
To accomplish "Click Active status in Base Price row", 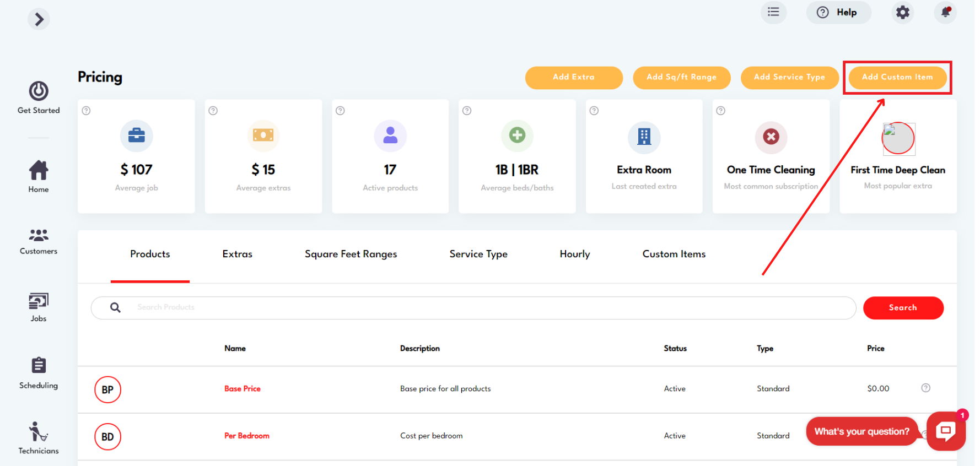I will click(675, 389).
